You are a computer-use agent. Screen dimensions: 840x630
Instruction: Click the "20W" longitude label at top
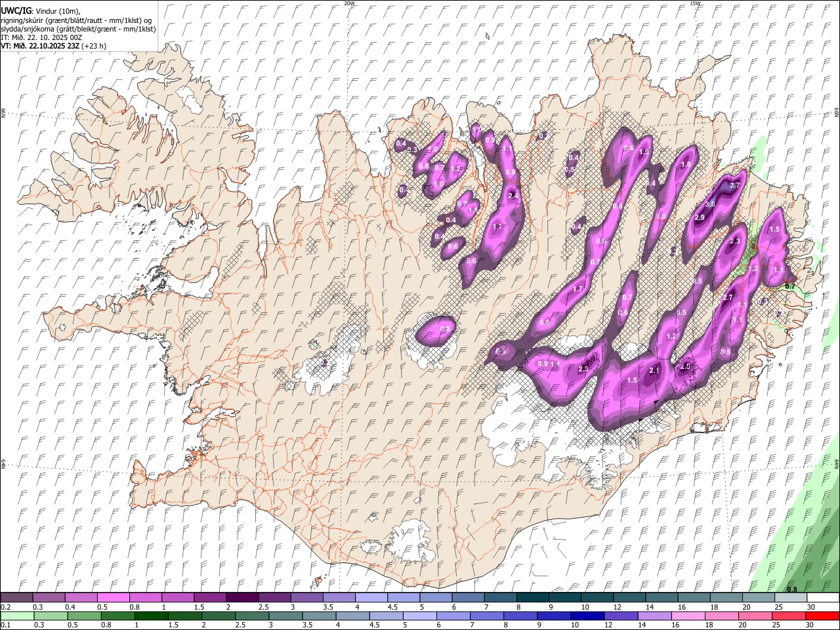(x=349, y=3)
